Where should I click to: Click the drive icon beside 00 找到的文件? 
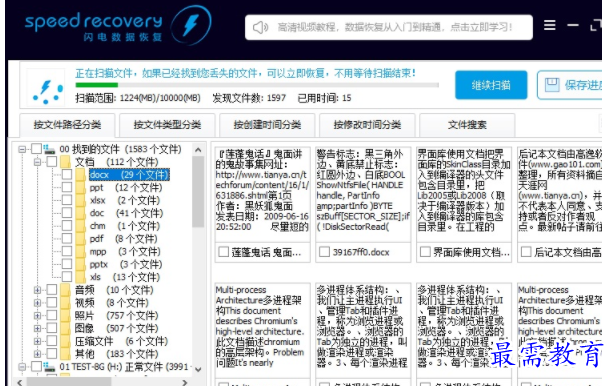coord(49,149)
